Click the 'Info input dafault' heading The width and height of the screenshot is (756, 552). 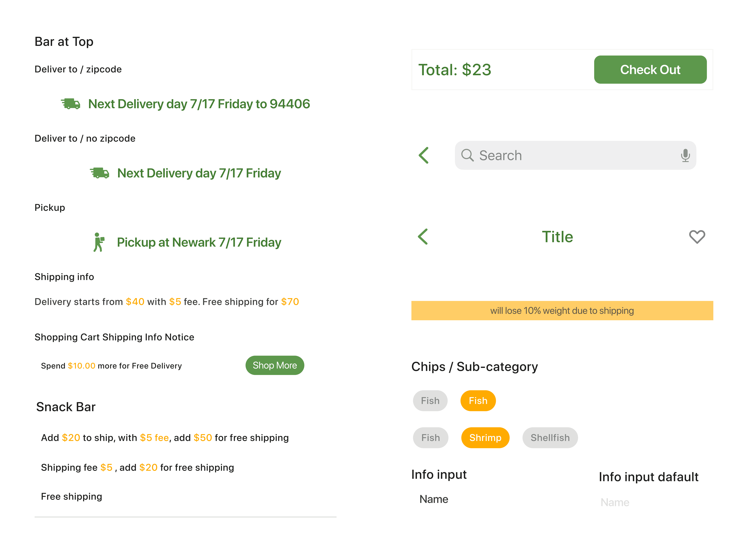[648, 477]
